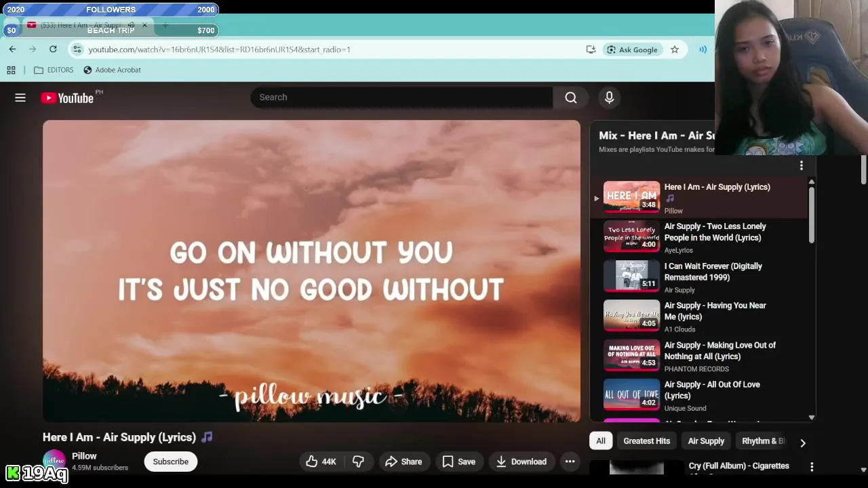Image resolution: width=868 pixels, height=488 pixels.
Task: Open options for Cry (Full Album) video
Action: tap(812, 466)
